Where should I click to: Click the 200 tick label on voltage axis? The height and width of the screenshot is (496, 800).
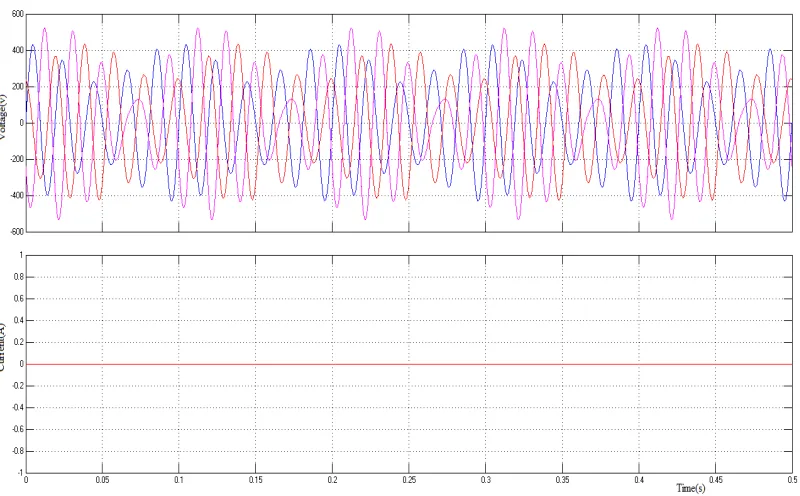17,87
